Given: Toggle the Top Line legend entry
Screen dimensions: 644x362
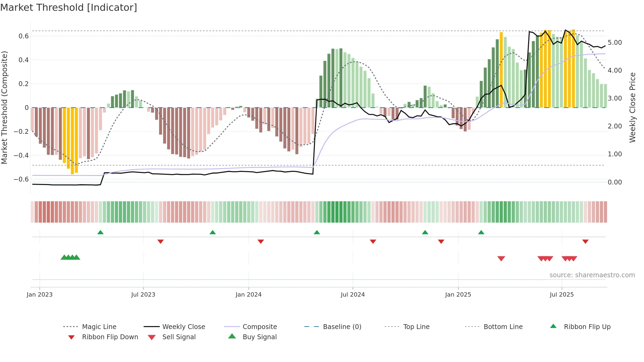Looking at the screenshot, I should click(407, 327).
